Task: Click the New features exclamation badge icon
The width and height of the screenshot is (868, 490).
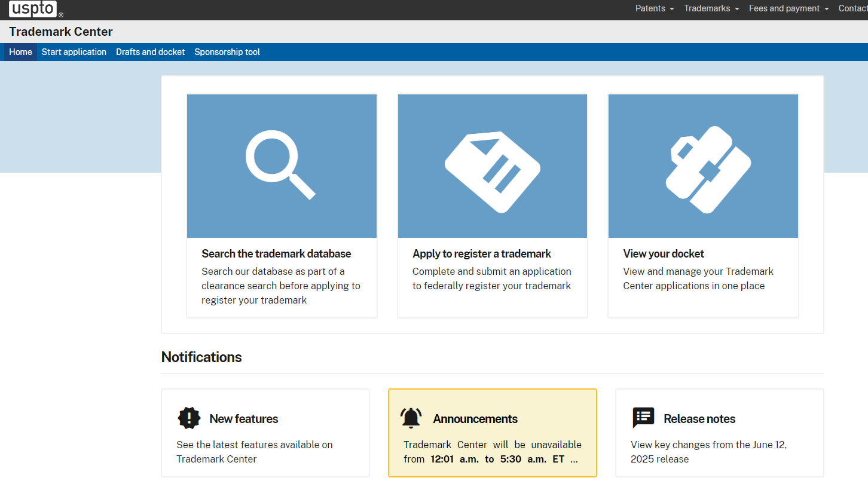Action: [x=190, y=418]
